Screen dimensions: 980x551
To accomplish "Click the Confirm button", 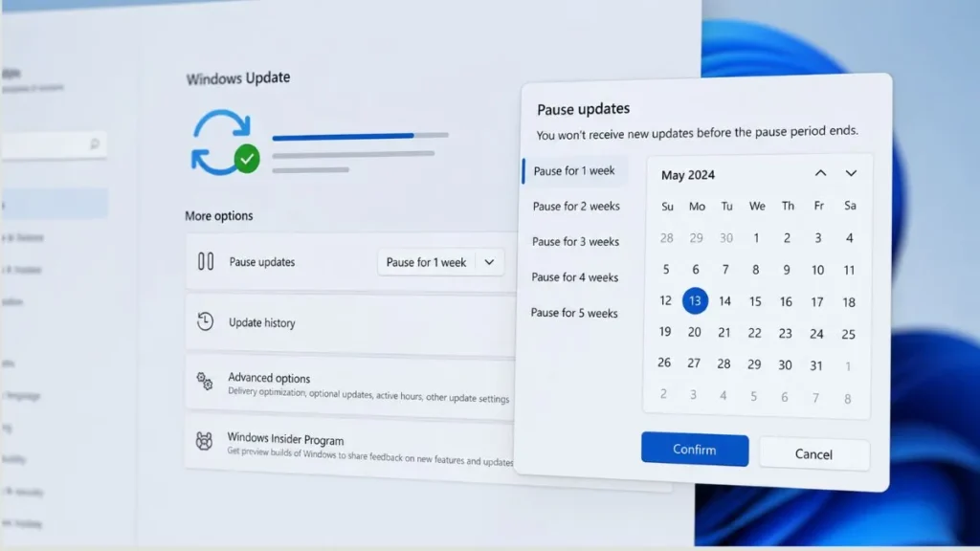I will coord(694,449).
